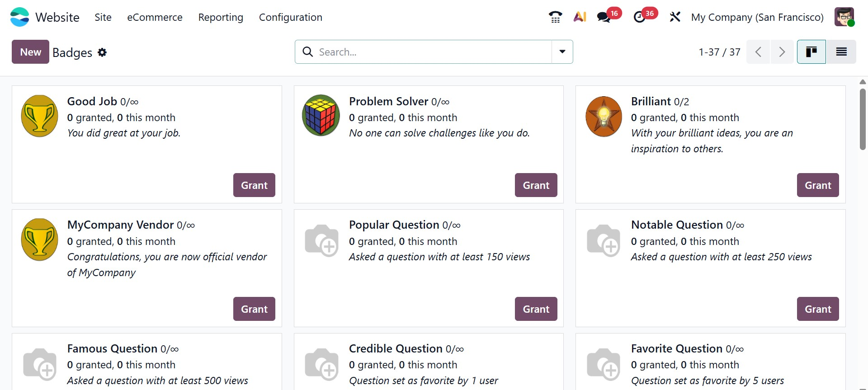The height and width of the screenshot is (390, 868).
Task: Switch to List view
Action: (841, 52)
